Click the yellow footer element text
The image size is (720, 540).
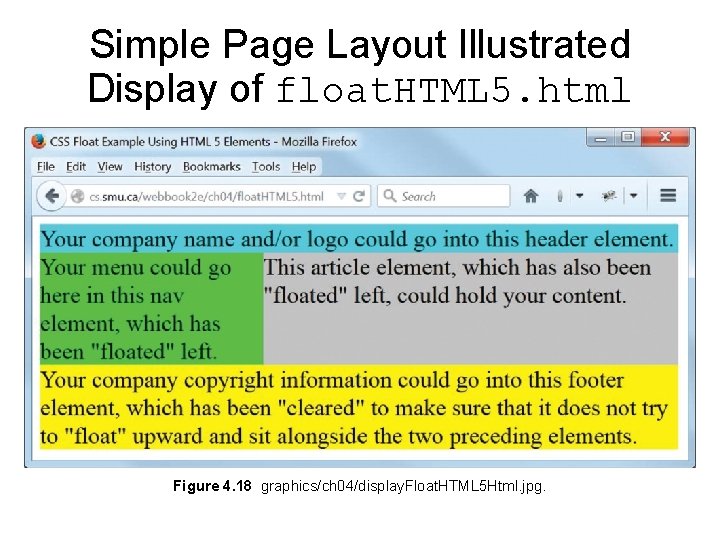(354, 408)
